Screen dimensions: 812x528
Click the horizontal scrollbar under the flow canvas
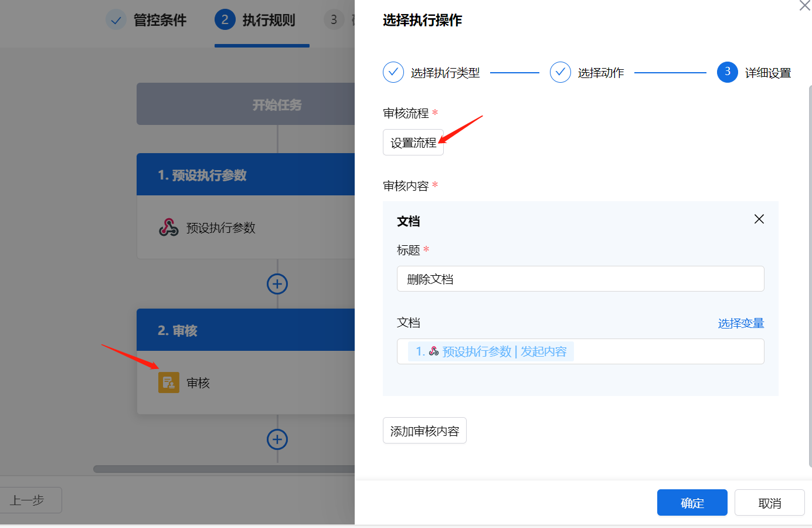(x=224, y=469)
